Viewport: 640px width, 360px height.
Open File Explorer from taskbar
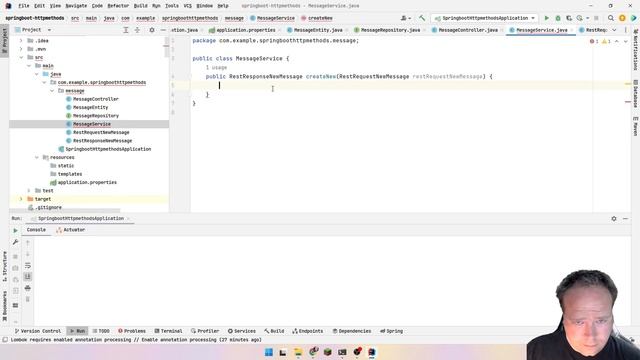coord(298,352)
